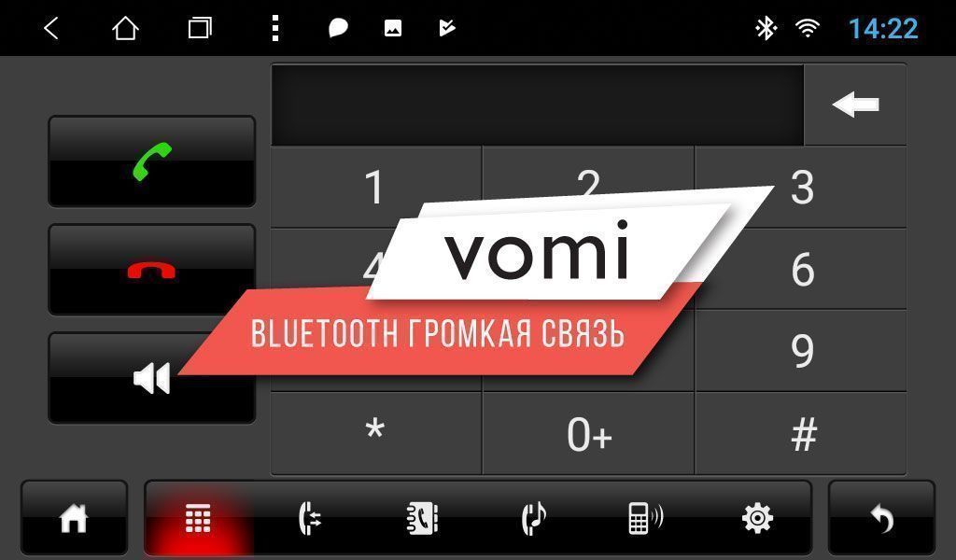Tap the hash # key
The width and height of the screenshot is (956, 560).
[801, 433]
